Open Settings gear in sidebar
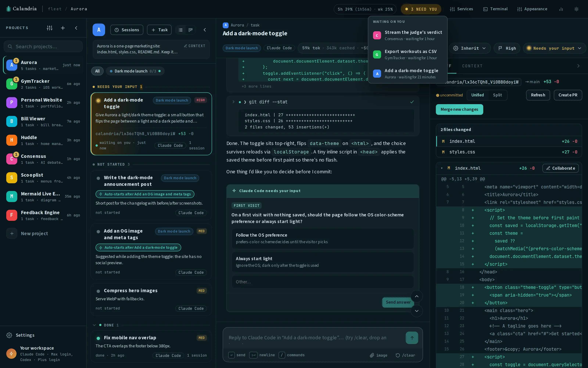 pos(20,335)
